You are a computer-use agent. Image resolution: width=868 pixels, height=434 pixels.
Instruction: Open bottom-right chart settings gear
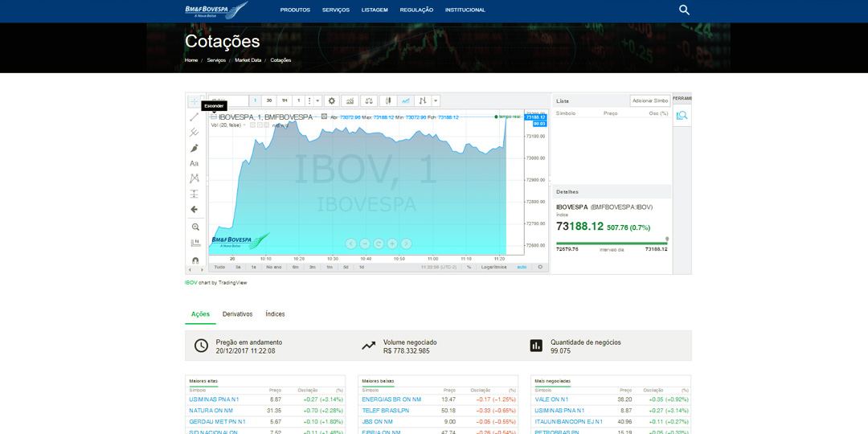pos(540,267)
